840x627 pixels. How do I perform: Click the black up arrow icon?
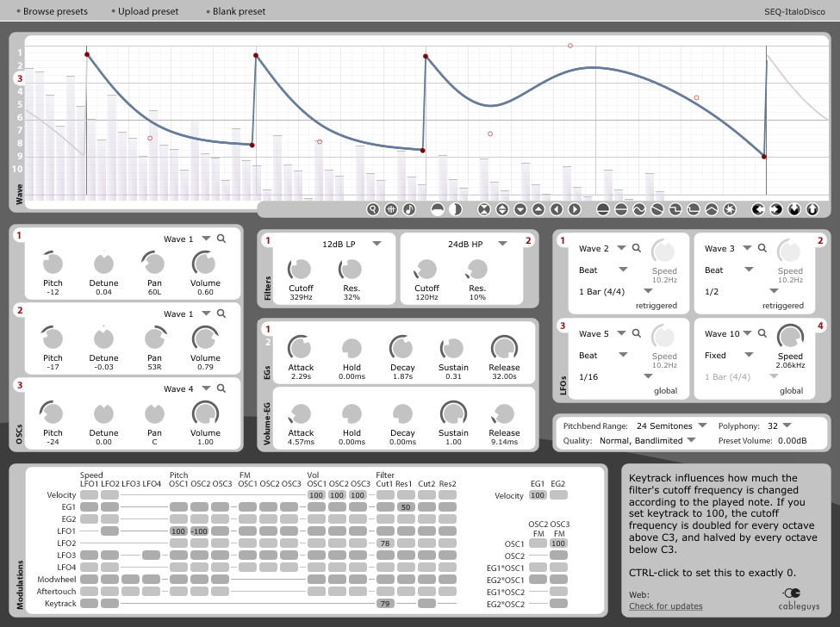812,209
